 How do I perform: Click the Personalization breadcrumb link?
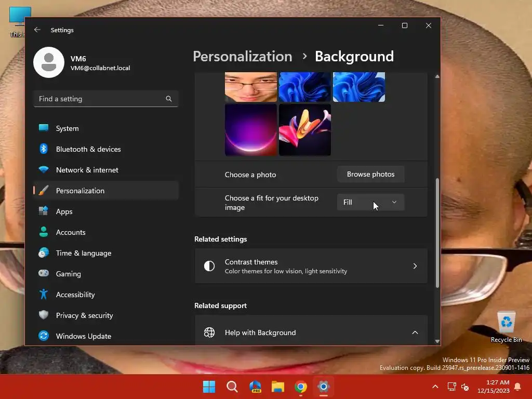click(243, 56)
